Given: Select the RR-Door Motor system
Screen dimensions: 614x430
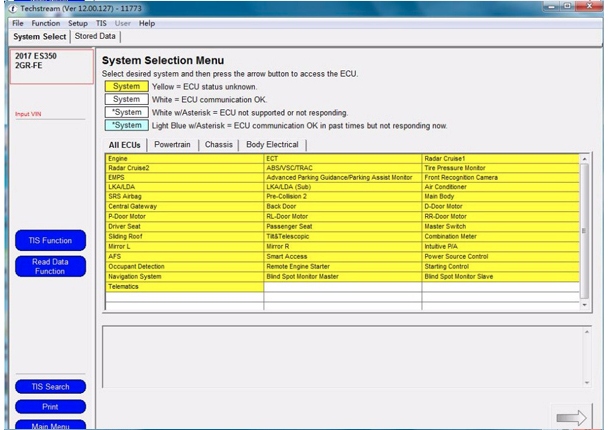Looking at the screenshot, I should click(501, 217).
